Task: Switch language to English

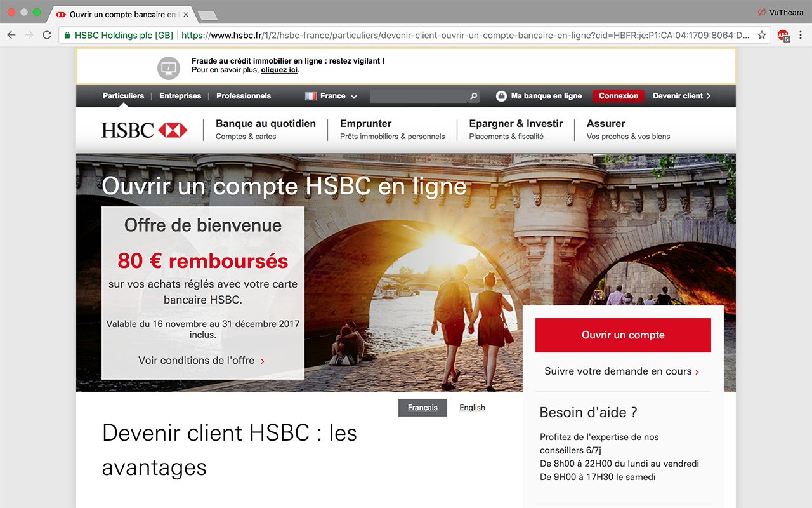Action: pyautogui.click(x=472, y=408)
